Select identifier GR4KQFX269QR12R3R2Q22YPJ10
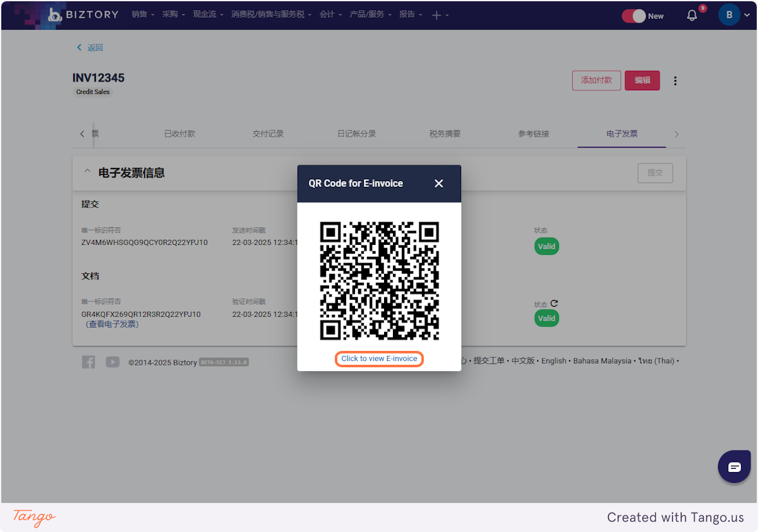This screenshot has width=758, height=532. click(141, 314)
